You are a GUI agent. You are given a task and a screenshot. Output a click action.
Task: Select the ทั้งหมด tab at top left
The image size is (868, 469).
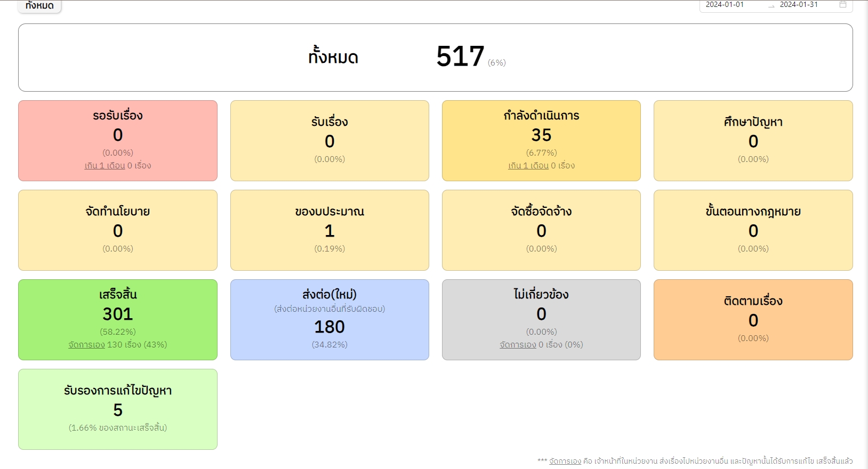pyautogui.click(x=39, y=6)
